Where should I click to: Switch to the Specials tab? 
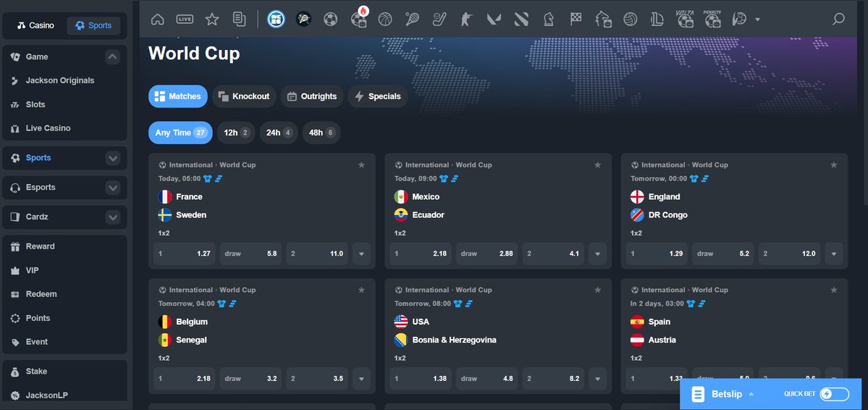[378, 96]
